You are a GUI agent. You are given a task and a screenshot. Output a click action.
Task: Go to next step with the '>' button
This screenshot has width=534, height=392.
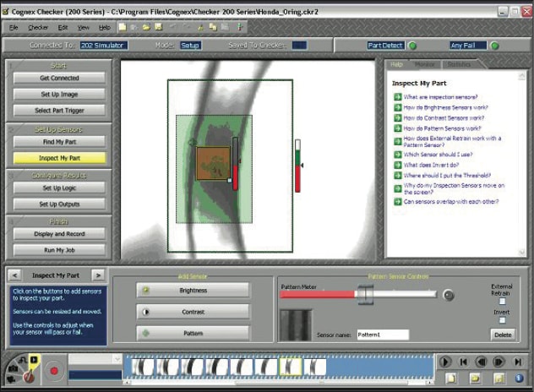pos(98,275)
